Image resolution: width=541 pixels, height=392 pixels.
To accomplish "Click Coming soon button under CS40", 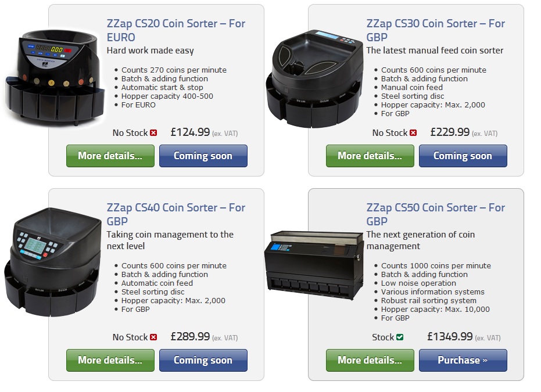I will coord(203,360).
